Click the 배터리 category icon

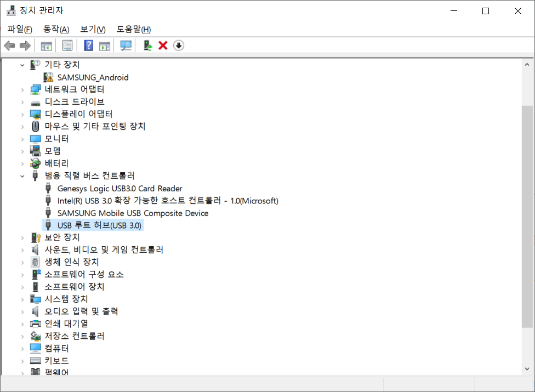point(35,163)
